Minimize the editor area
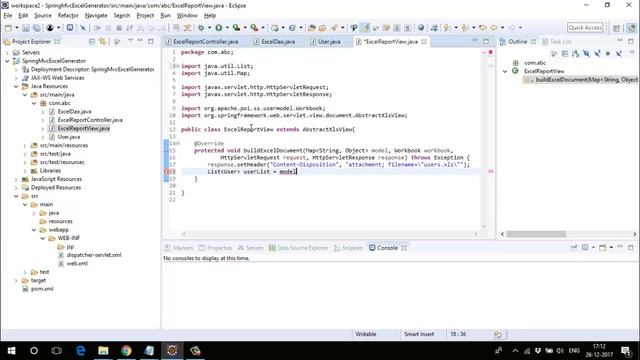Screen dimensions: 640x360 click(475, 41)
